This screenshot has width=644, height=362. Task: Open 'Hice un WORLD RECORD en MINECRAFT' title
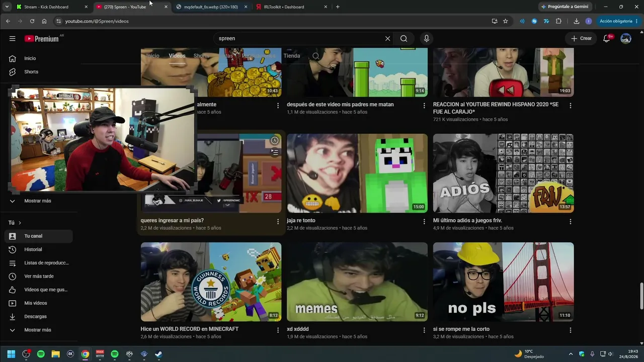point(190,329)
